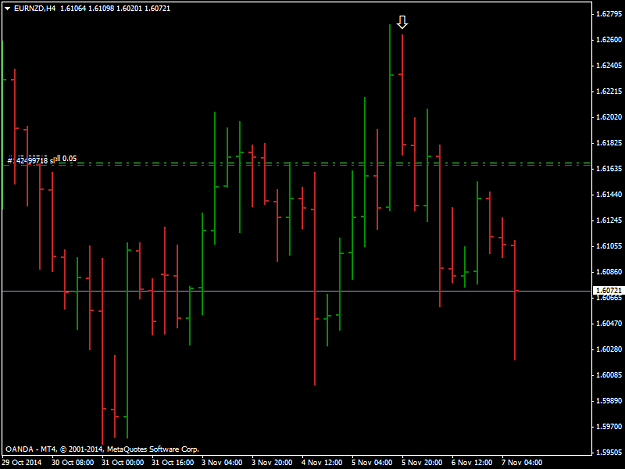
Task: Click price level 1.60470 on the axis
Action: (x=609, y=324)
